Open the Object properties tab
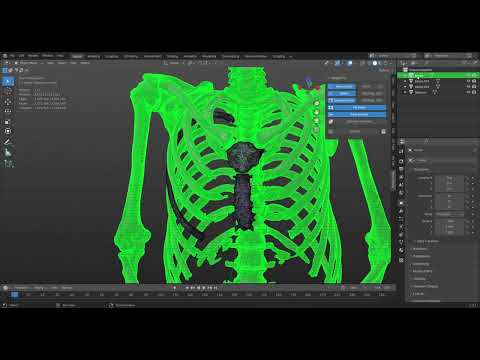 (x=401, y=203)
